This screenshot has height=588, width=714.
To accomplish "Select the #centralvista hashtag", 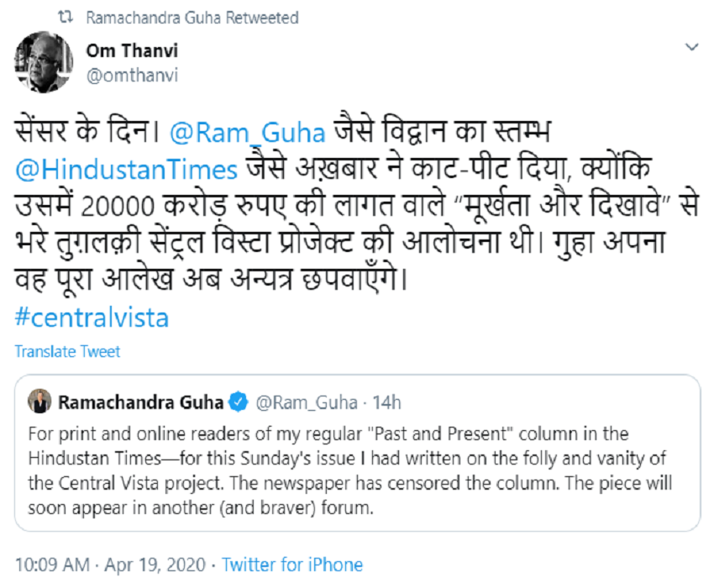I will tap(92, 318).
